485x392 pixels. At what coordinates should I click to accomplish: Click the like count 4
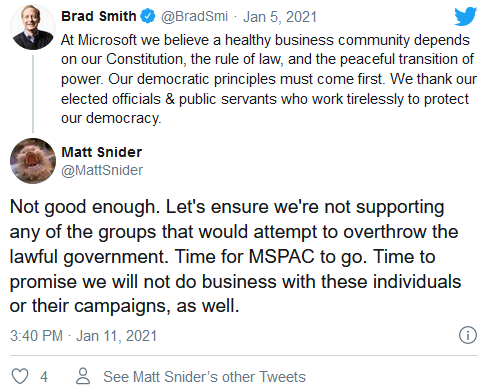tap(44, 377)
